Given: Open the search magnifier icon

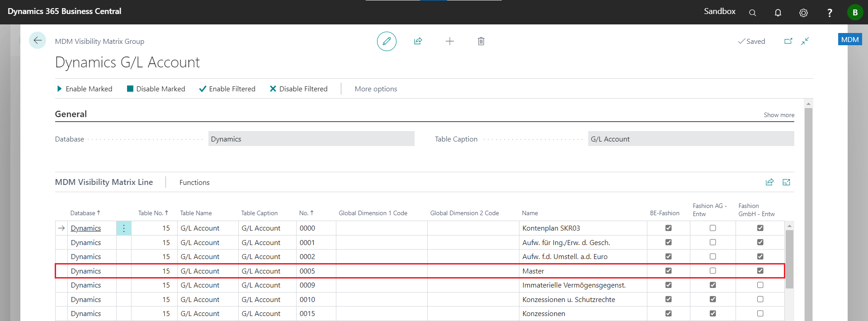Looking at the screenshot, I should (752, 13).
